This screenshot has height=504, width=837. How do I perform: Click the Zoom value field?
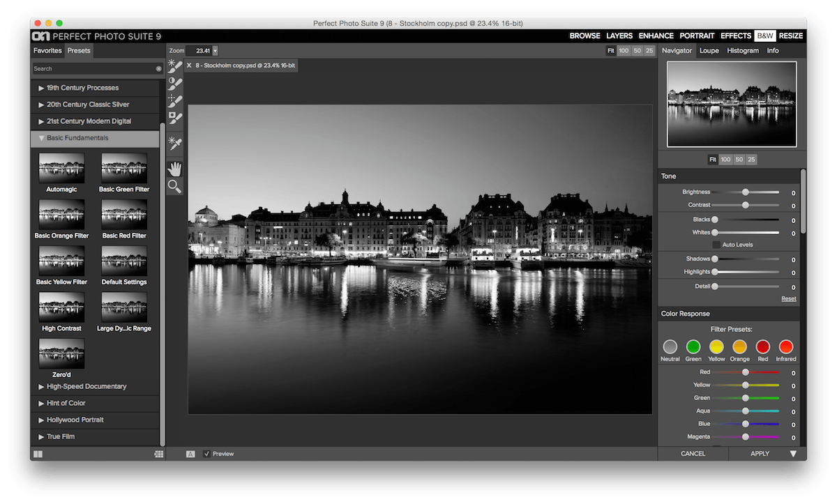click(199, 51)
